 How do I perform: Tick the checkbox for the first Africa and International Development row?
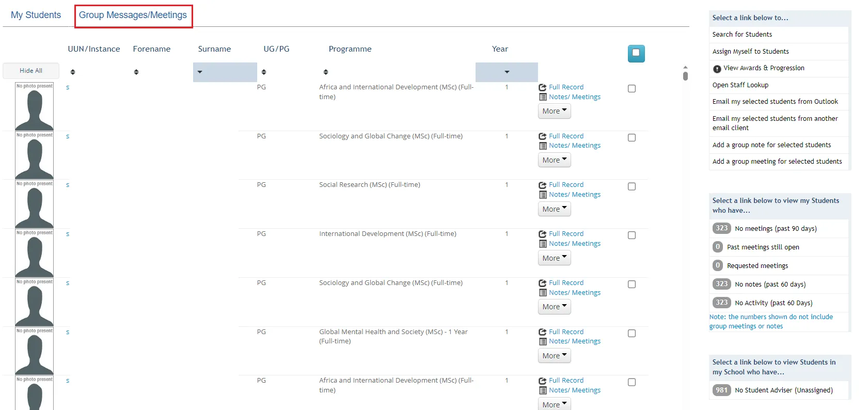pos(632,89)
